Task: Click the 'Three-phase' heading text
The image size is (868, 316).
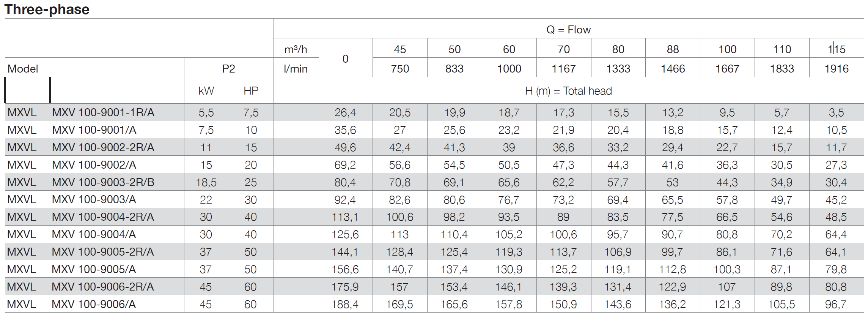Action: (47, 9)
